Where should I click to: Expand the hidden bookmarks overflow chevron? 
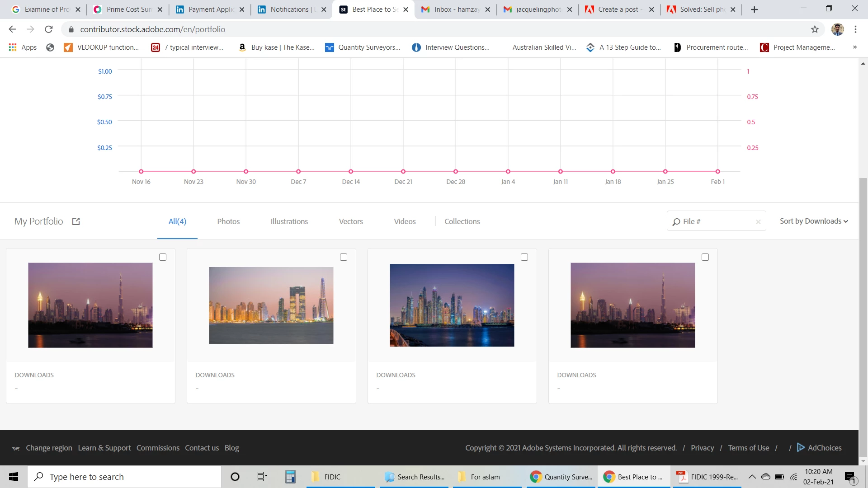(854, 47)
